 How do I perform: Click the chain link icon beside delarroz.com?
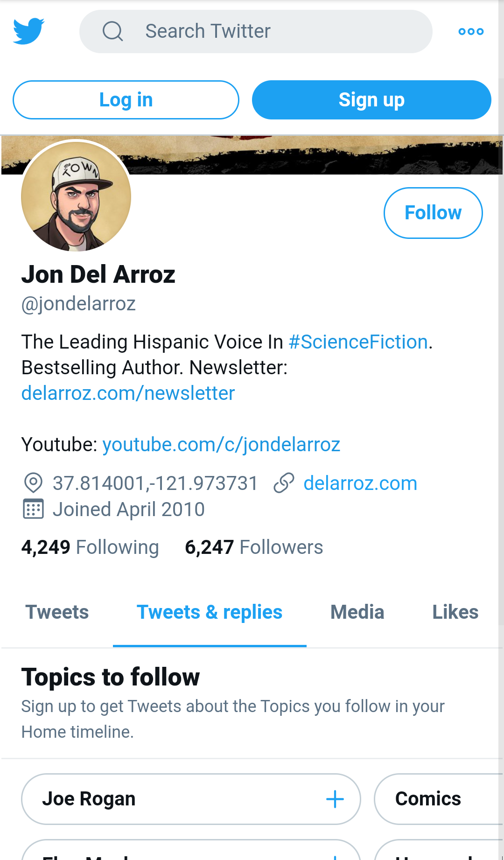coord(284,483)
